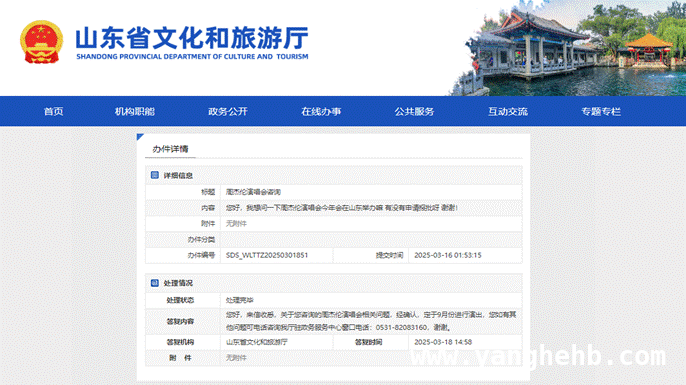686x385 pixels.
Task: Open the 公共服务 menu item
Action: point(414,112)
